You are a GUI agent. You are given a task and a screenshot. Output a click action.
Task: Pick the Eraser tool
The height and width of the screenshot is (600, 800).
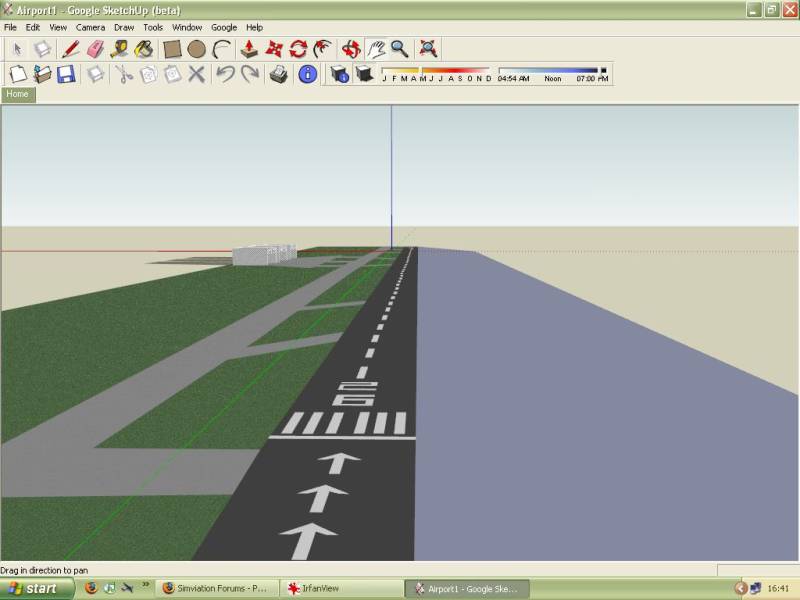pyautogui.click(x=95, y=48)
